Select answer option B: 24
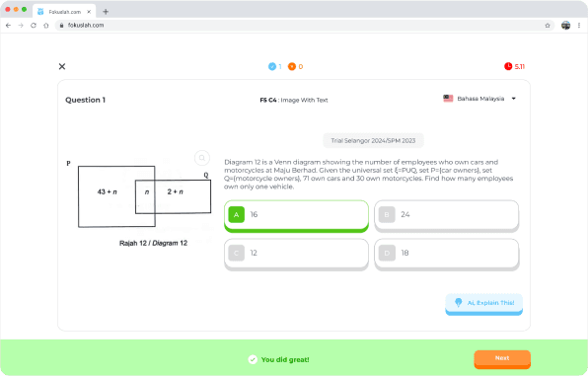Viewport: 588px width, 376px height. tap(447, 216)
